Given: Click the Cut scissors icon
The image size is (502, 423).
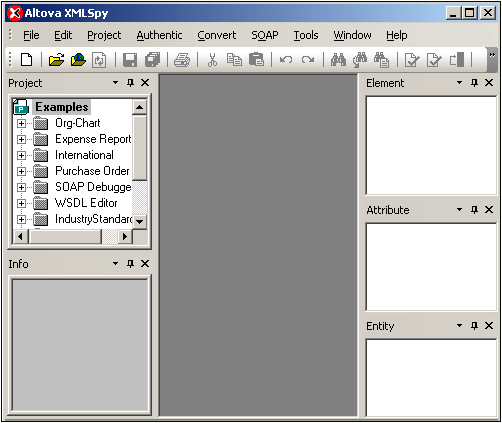Looking at the screenshot, I should pyautogui.click(x=212, y=60).
